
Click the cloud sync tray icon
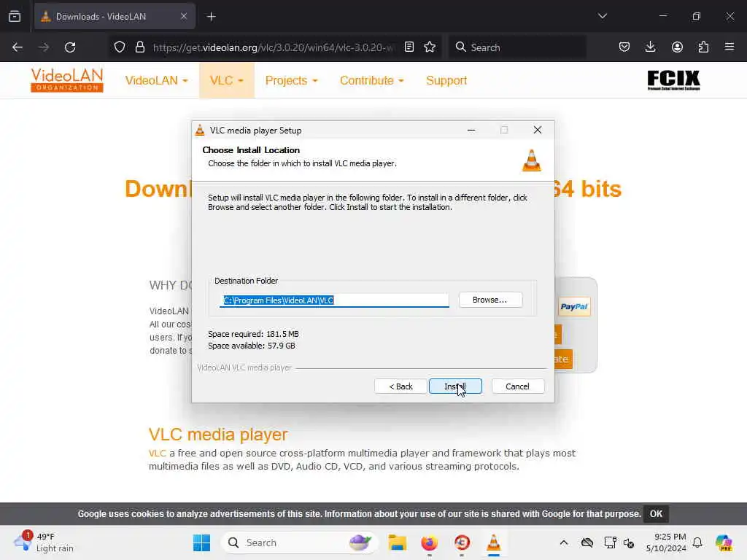coord(587,542)
